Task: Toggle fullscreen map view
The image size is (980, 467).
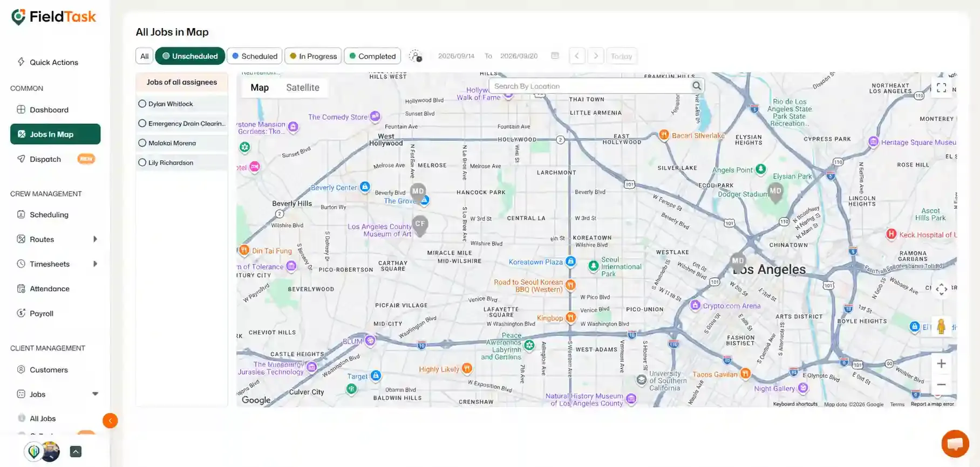Action: 941,87
